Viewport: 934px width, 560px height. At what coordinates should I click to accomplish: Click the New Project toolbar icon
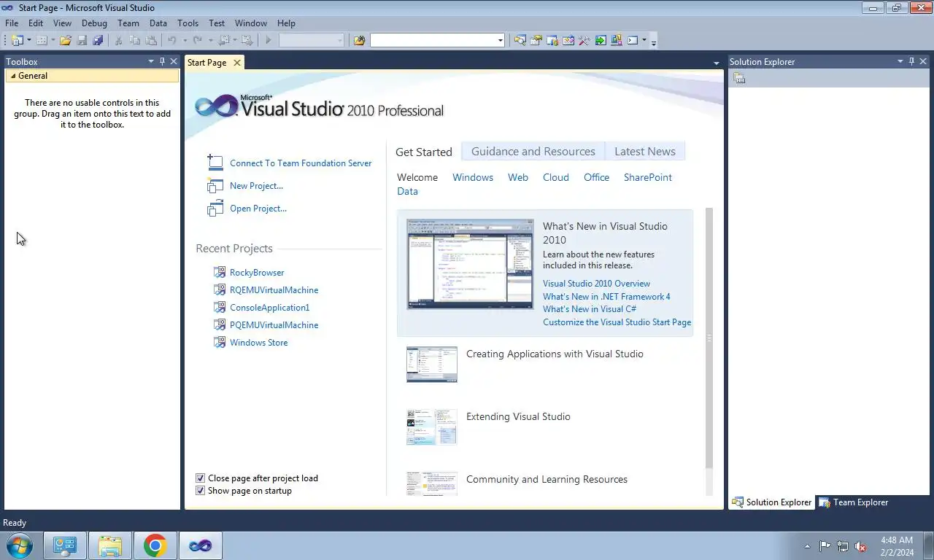(18, 40)
